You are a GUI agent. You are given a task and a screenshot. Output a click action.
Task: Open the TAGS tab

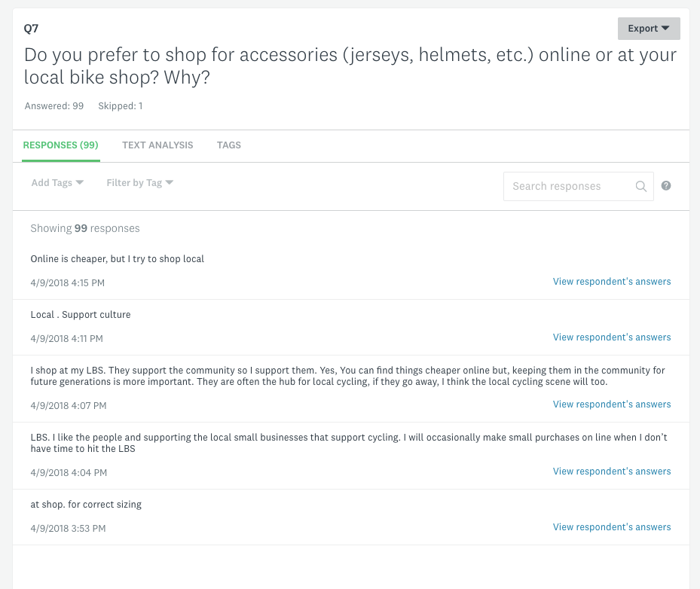tap(228, 145)
